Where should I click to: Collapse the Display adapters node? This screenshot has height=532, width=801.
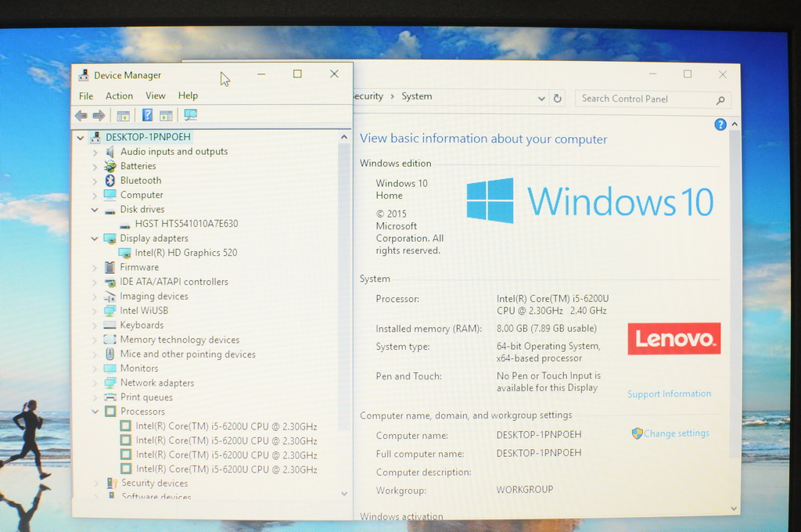pos(95,238)
